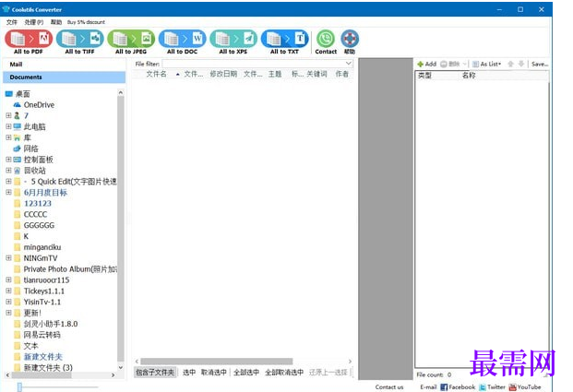Expand the NINGmTV folder node
Viewport: 573px width, 392px height.
coord(9,258)
